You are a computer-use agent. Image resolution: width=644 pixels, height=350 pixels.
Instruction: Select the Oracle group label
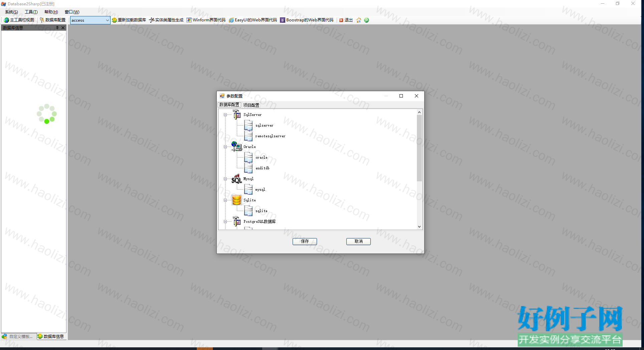(x=250, y=147)
